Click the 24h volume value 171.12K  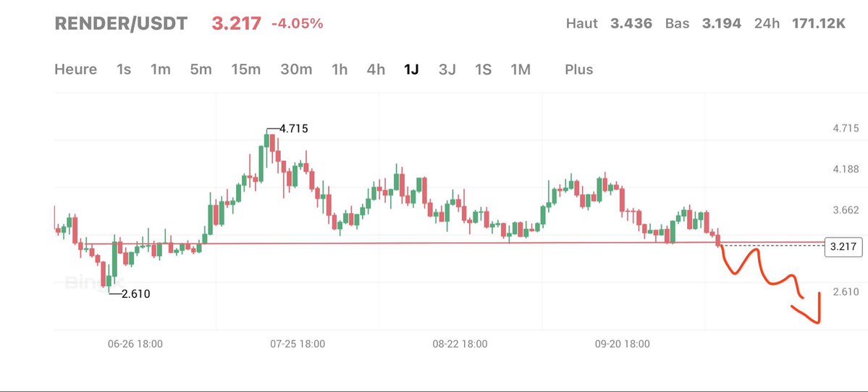pyautogui.click(x=819, y=24)
